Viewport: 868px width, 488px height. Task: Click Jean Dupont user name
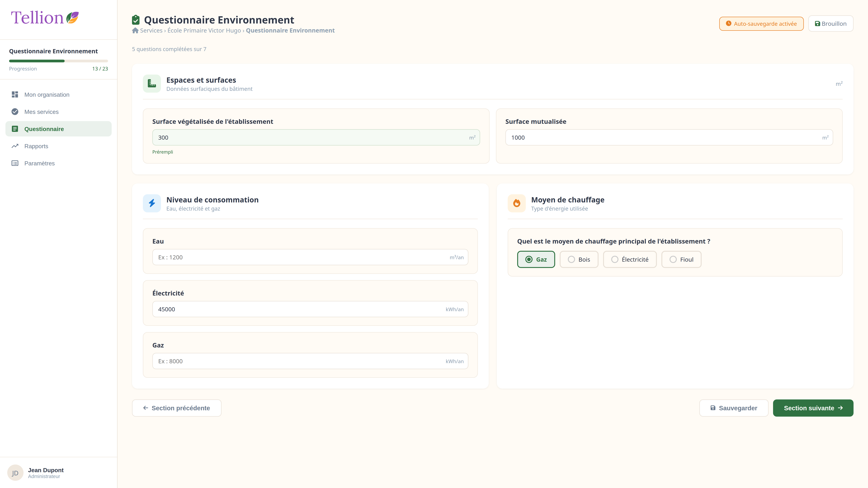(46, 470)
